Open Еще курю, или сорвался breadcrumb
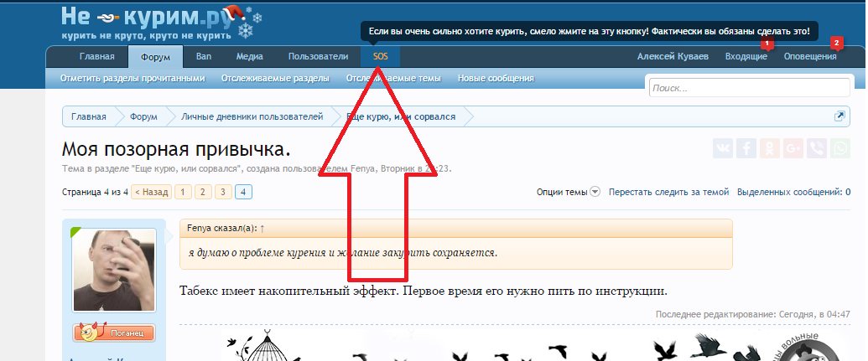Viewport: 868px width, 361px height. click(x=401, y=116)
